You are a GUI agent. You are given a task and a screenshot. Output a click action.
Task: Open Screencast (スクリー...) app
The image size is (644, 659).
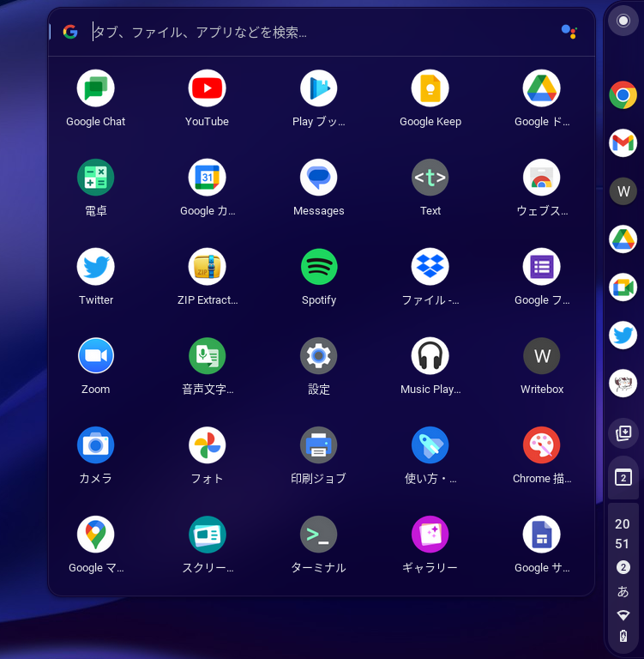click(208, 535)
